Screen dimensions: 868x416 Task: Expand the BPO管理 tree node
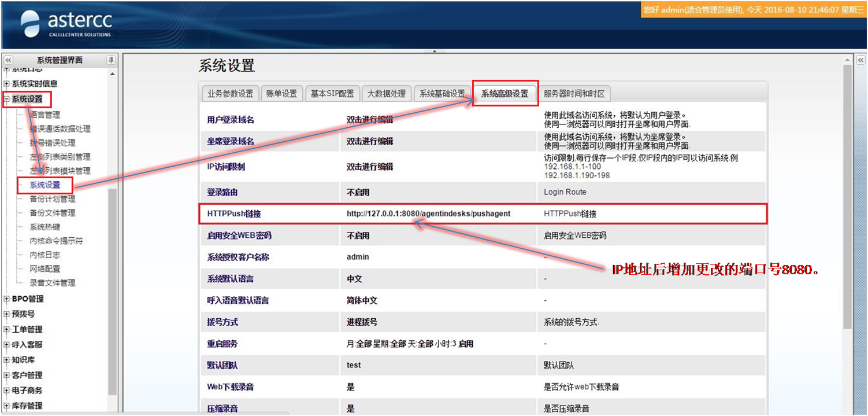7,299
